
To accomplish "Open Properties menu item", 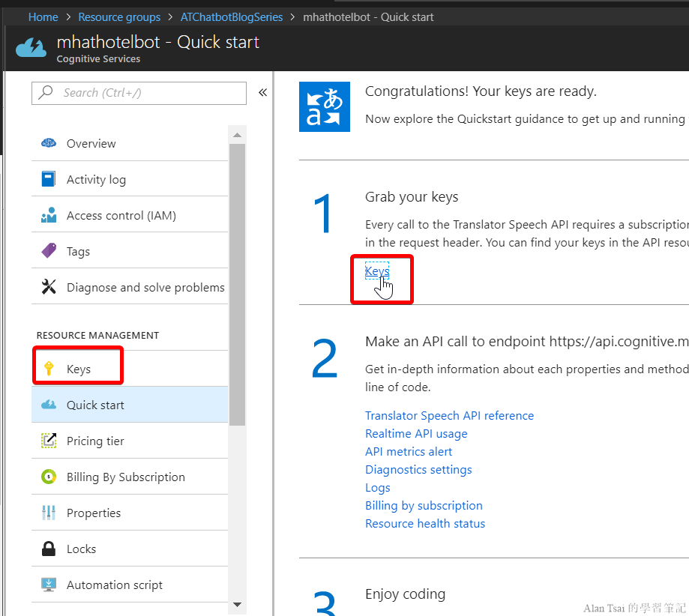I will tap(130, 513).
